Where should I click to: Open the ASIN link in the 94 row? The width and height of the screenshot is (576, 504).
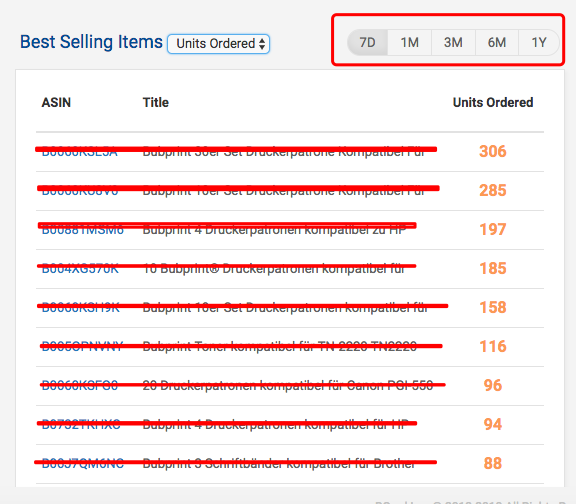pos(81,424)
